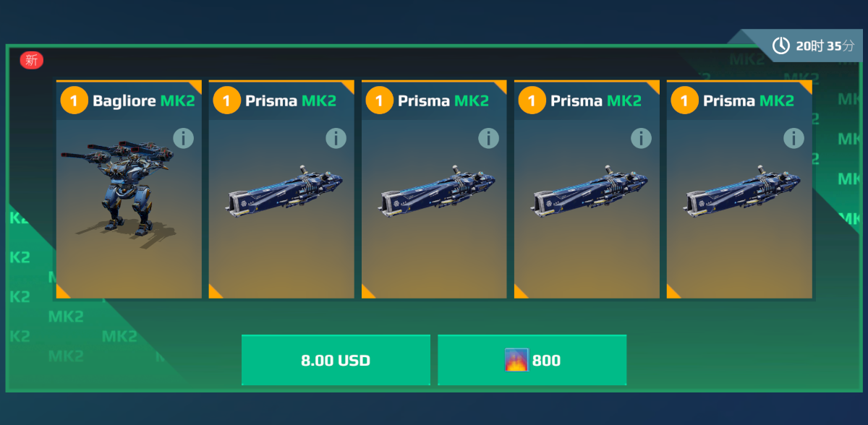Select the first Prisma weapon image
This screenshot has height=425, width=868.
coord(285,192)
